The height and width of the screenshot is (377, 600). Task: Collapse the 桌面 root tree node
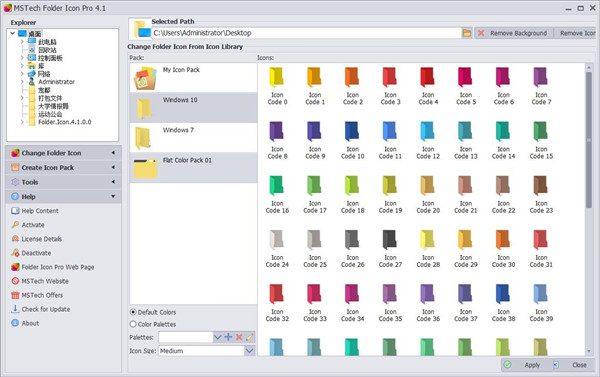pos(13,34)
